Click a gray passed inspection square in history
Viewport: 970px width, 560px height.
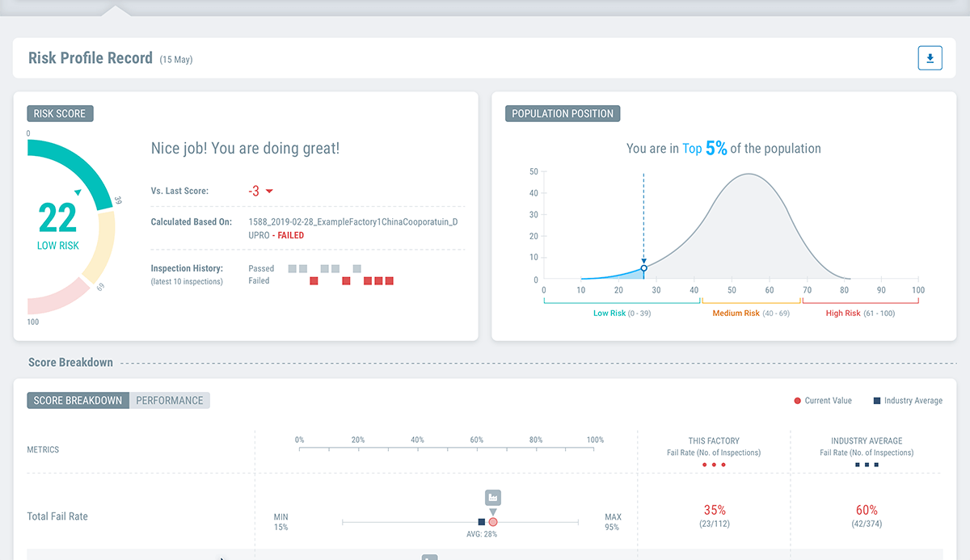pyautogui.click(x=292, y=268)
